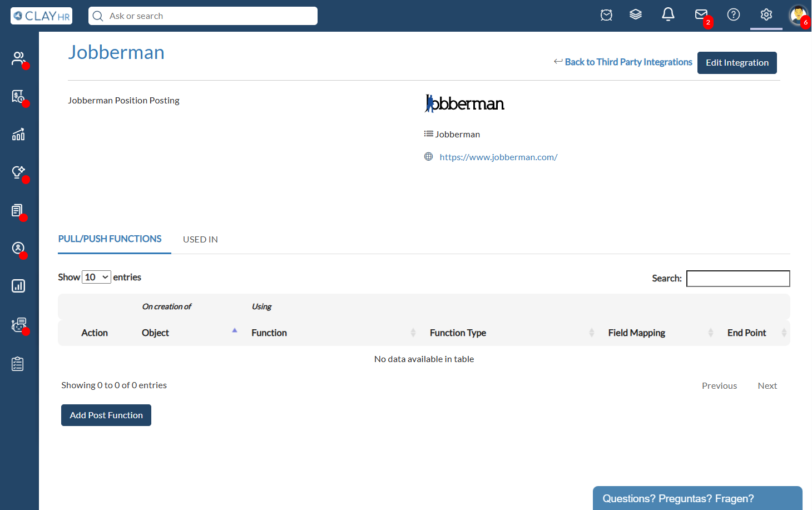The width and height of the screenshot is (812, 510).
Task: Open the documents sidebar icon
Action: click(x=18, y=210)
